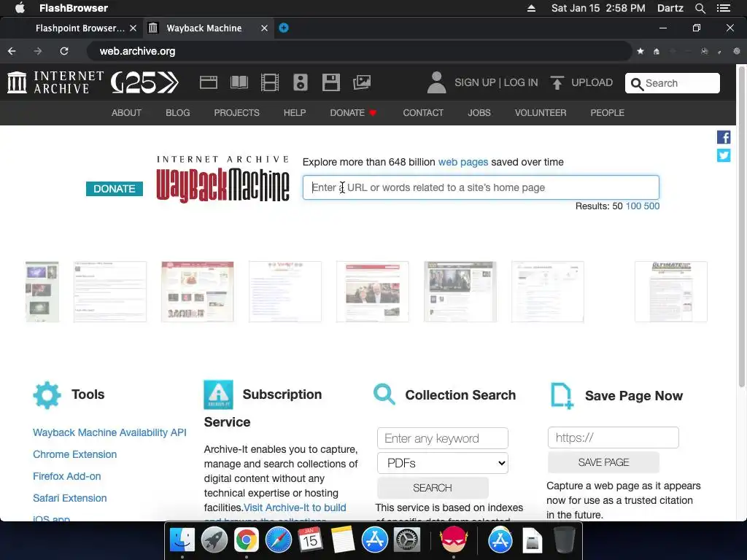Open Trash in the dock
This screenshot has height=560, width=747.
tap(564, 540)
